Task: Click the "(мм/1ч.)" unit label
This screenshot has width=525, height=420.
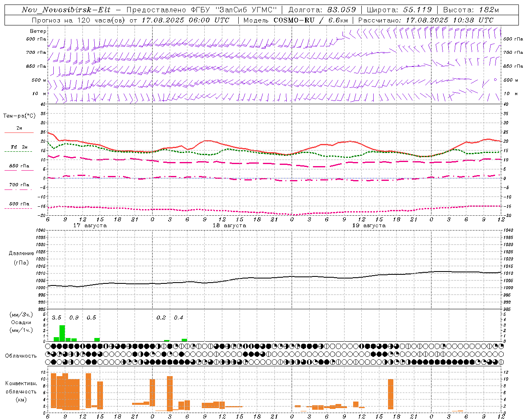Action: pyautogui.click(x=21, y=330)
